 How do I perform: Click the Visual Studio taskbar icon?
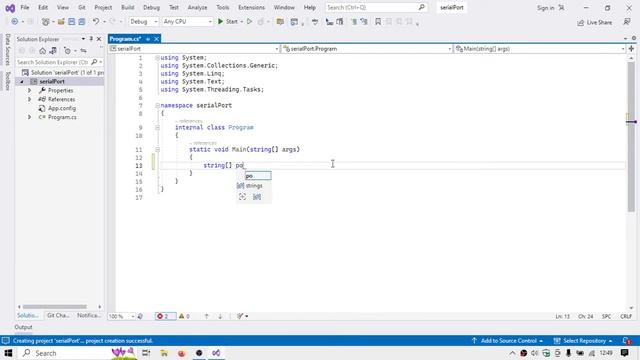coord(216,353)
